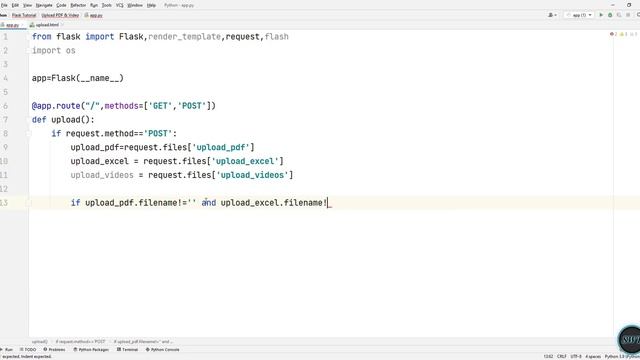Click 'import os' on line 2
This screenshot has height=360, width=640.
(x=54, y=51)
